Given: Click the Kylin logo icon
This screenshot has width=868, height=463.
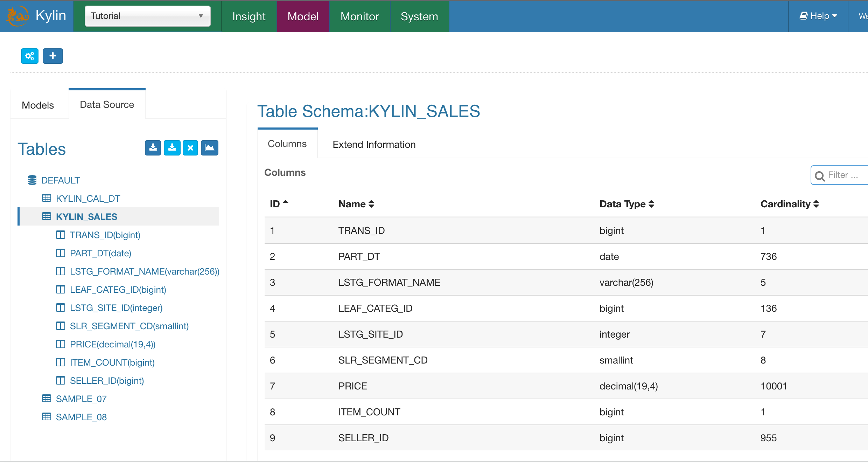Looking at the screenshot, I should pyautogui.click(x=17, y=16).
